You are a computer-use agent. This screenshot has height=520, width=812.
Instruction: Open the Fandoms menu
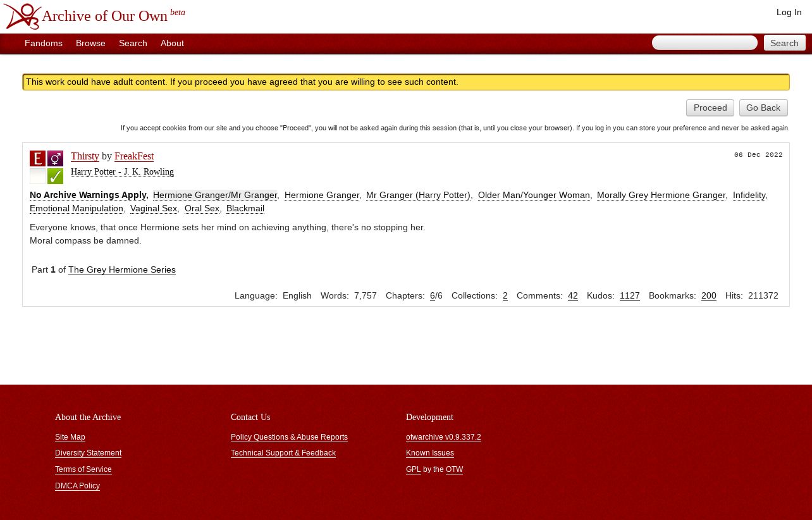pos(44,43)
